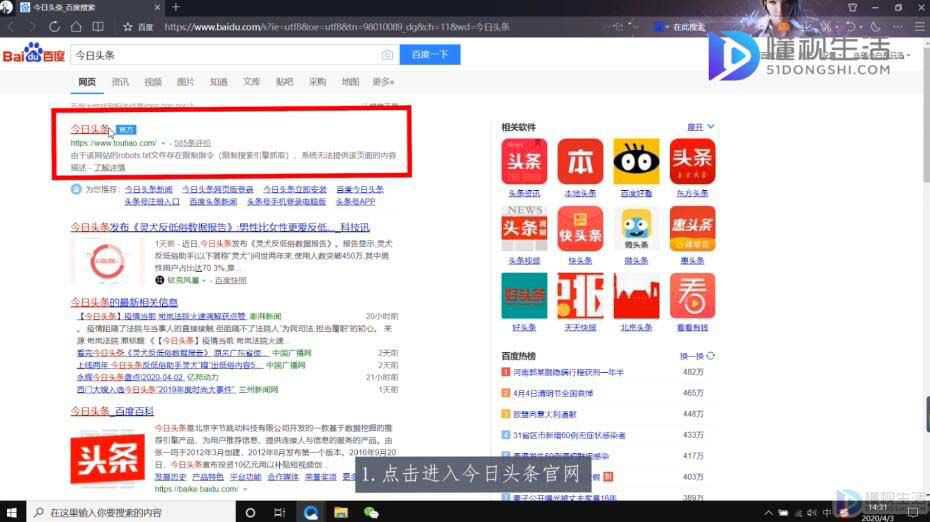Click the 百度一下 search button

tap(430, 55)
